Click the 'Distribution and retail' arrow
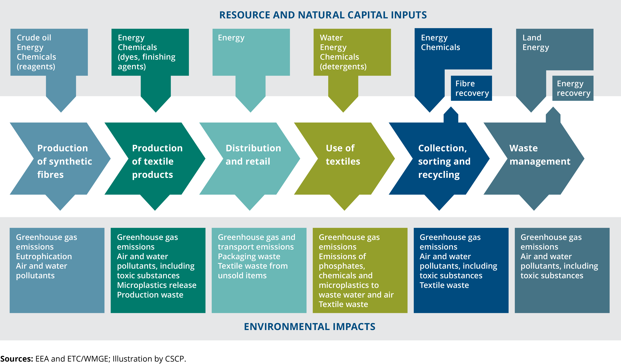Image resolution: width=621 pixels, height=364 pixels. click(x=250, y=161)
